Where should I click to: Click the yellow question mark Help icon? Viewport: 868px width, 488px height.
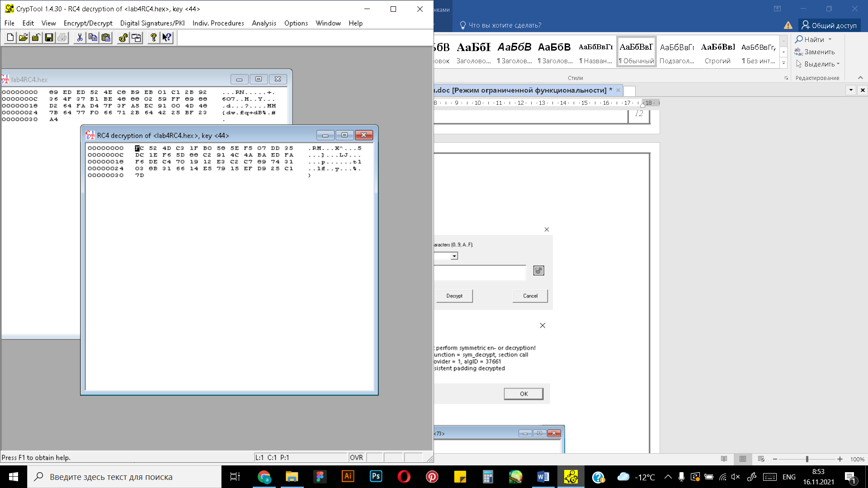click(x=154, y=38)
